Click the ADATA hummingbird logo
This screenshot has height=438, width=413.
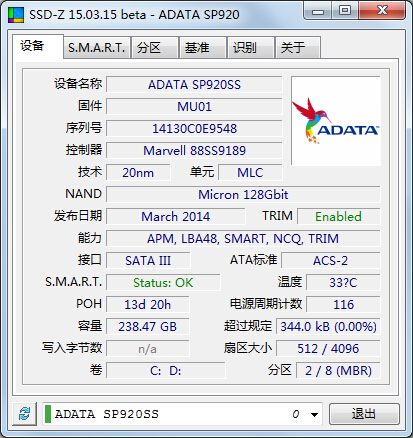(x=336, y=121)
